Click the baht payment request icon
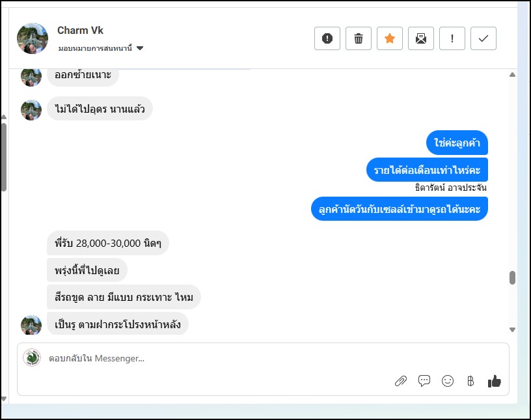Viewport: 531px width, 420px height. click(470, 381)
